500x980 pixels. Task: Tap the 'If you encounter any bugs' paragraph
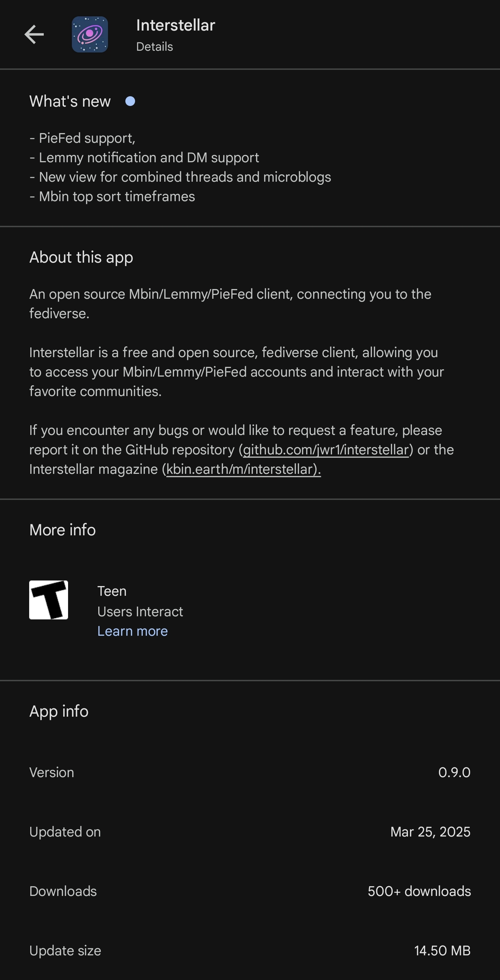241,450
